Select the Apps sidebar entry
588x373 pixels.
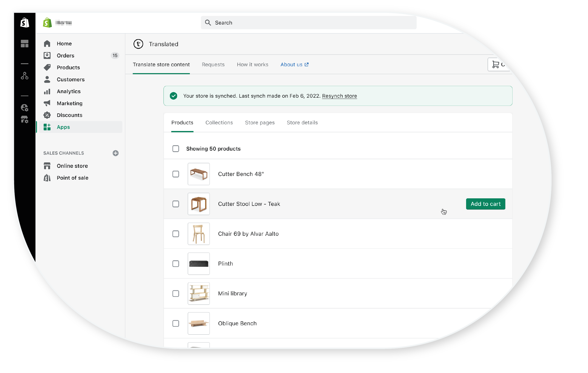click(x=63, y=127)
